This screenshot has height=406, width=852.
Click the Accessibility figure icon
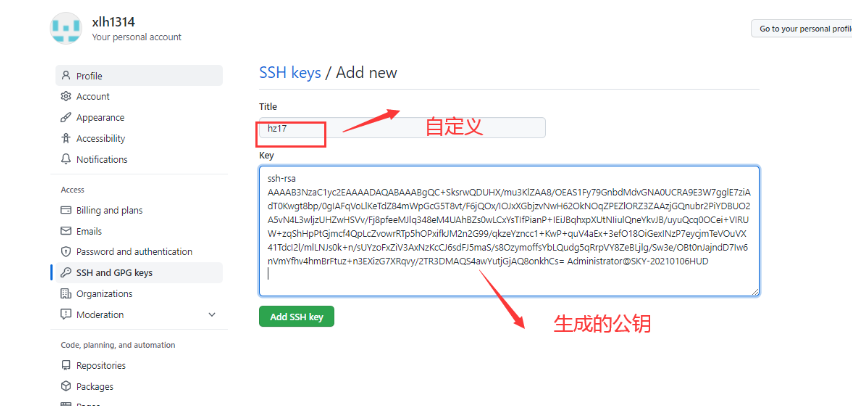click(x=66, y=139)
